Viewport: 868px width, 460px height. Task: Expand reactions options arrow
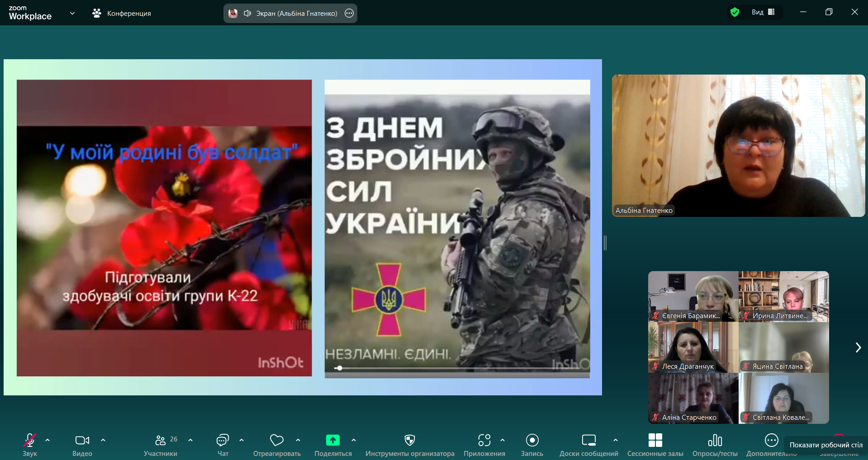[298, 440]
